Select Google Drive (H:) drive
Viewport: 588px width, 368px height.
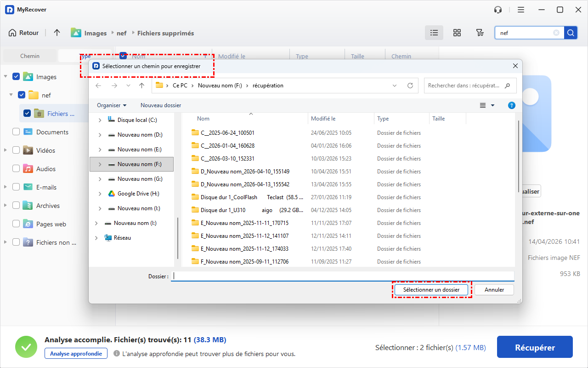[x=138, y=194]
